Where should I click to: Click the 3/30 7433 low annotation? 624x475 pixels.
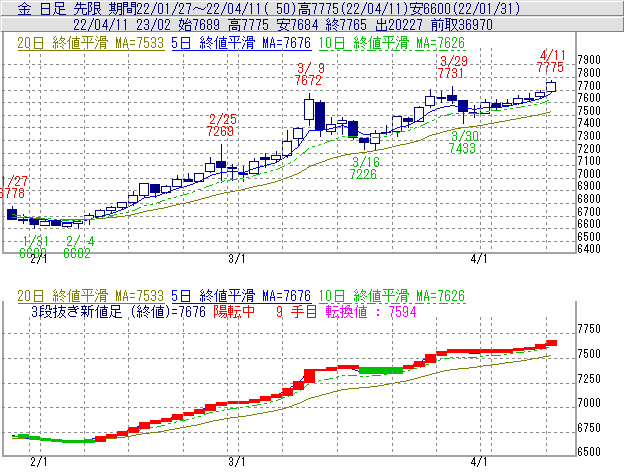[x=463, y=142]
